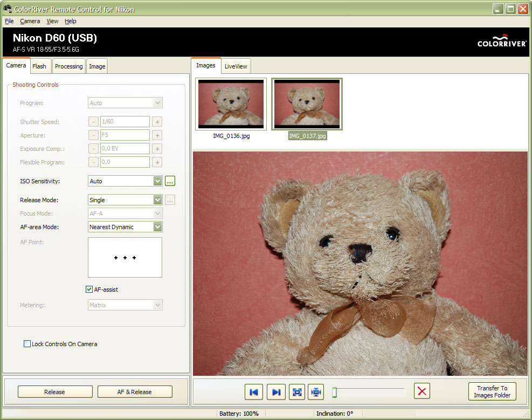Decrease Shutter Speed with minus button
532x420 pixels.
click(x=93, y=122)
